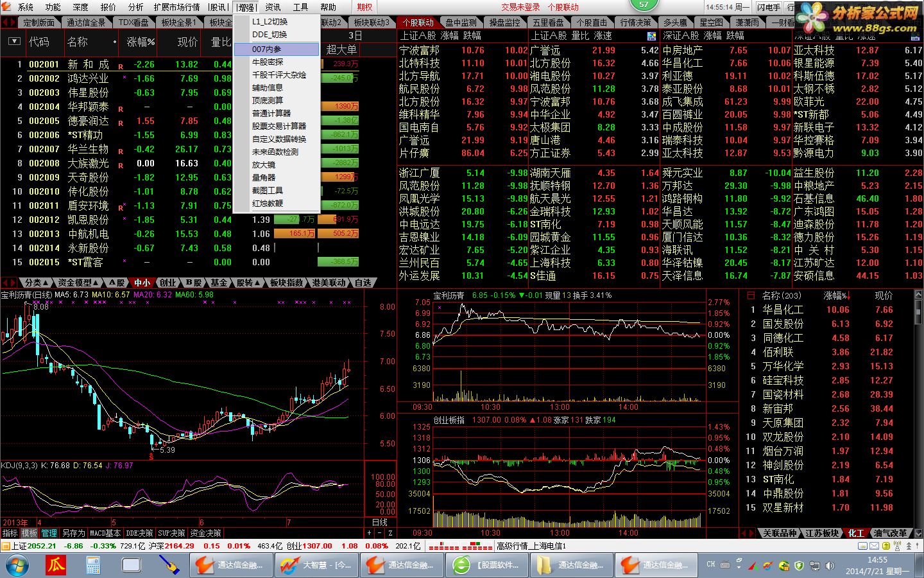The image size is (924, 578).
Task: Click the 管理 button below the KDJ chart
Action: click(x=49, y=533)
